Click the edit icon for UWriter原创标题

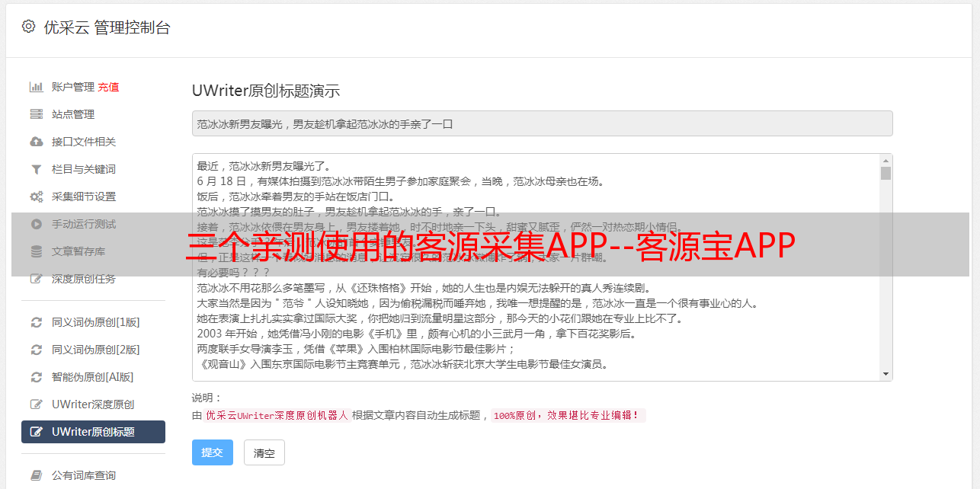[x=36, y=432]
